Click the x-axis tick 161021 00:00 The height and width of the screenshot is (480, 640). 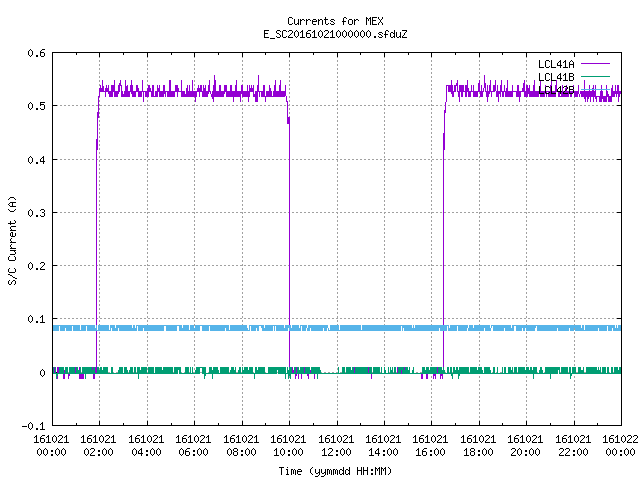[x=51, y=446]
